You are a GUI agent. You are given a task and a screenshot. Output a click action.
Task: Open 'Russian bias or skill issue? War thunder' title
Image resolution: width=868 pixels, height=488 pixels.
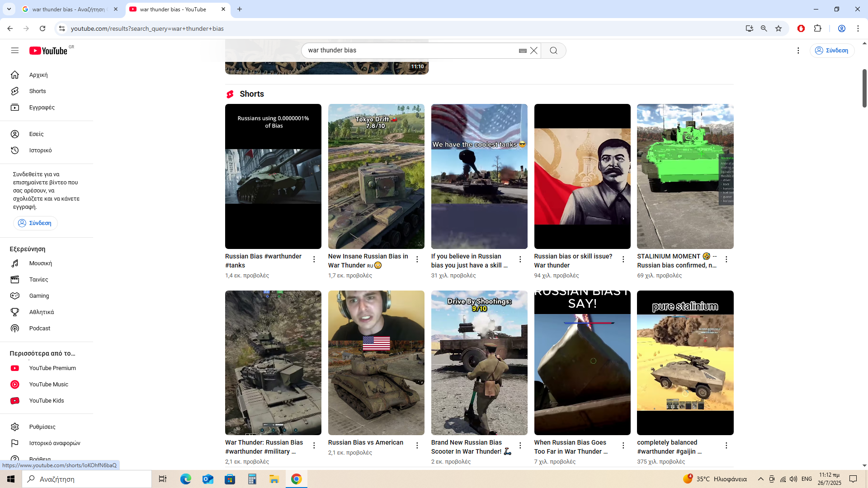tap(573, 261)
